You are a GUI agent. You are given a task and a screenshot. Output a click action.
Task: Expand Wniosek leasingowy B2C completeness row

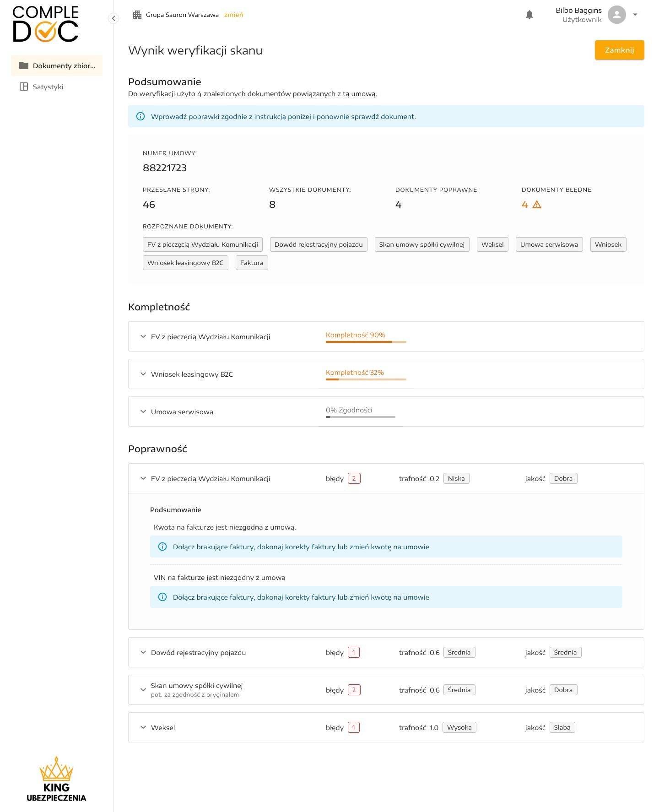(143, 374)
